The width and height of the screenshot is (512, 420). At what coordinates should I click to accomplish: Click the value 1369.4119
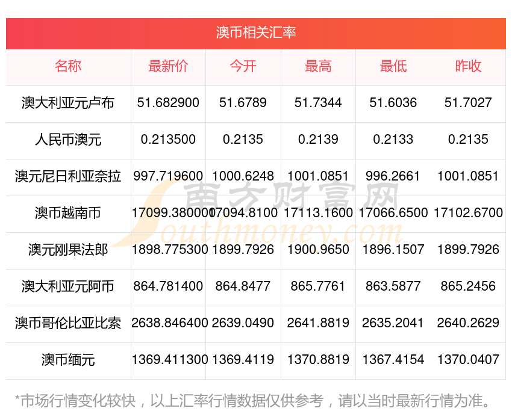pos(243,360)
